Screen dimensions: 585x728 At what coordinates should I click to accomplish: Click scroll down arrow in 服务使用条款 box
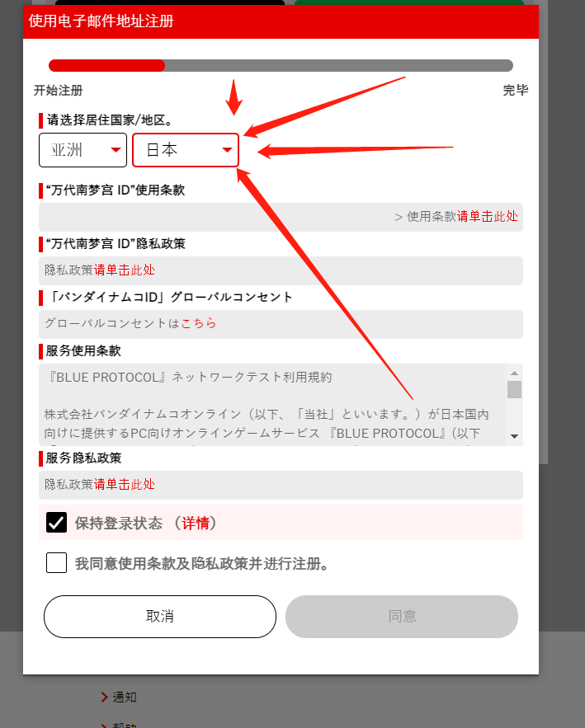514,436
